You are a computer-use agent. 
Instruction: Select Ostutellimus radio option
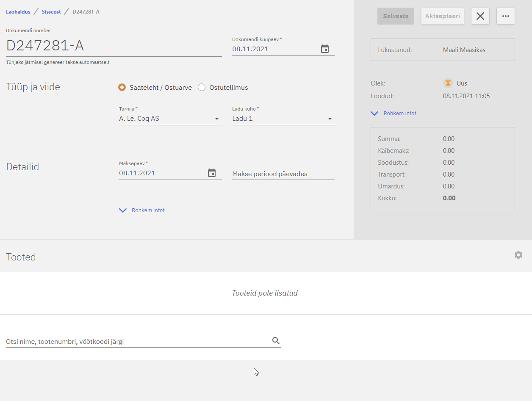click(x=202, y=88)
